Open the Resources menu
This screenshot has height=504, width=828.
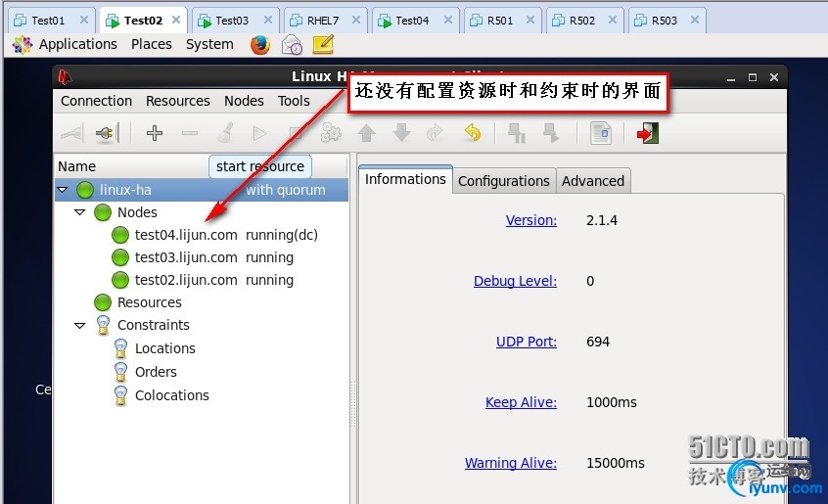tap(178, 101)
